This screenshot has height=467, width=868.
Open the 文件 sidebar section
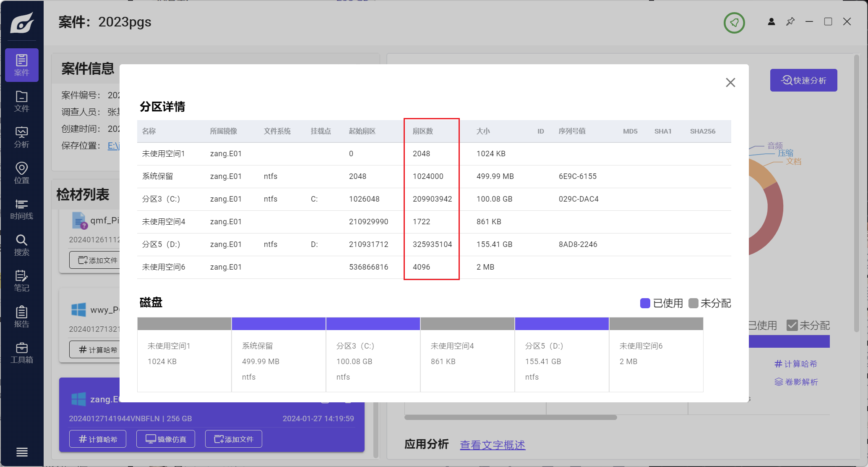pos(22,101)
